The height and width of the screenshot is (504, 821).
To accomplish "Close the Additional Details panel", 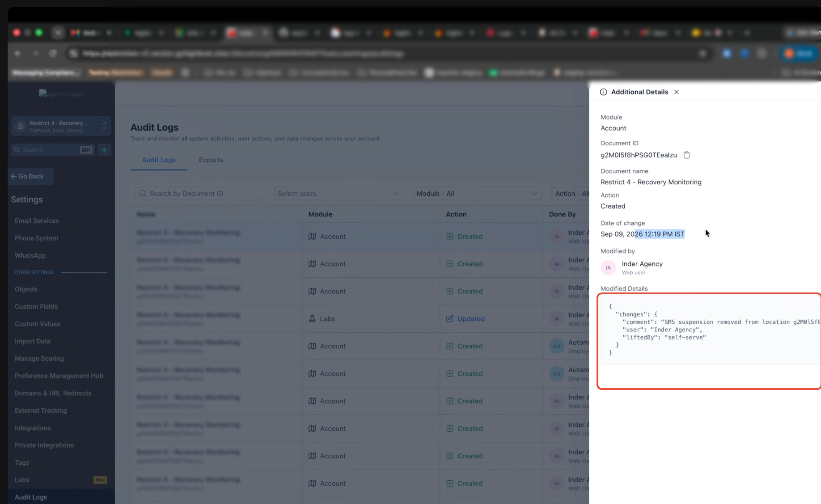I will click(x=677, y=92).
